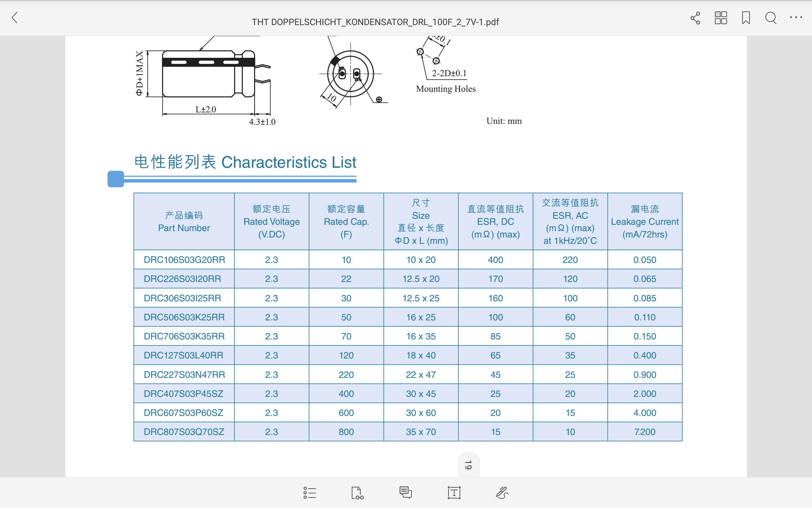This screenshot has width=812, height=508.
Task: Select the Size column header
Action: tap(421, 222)
